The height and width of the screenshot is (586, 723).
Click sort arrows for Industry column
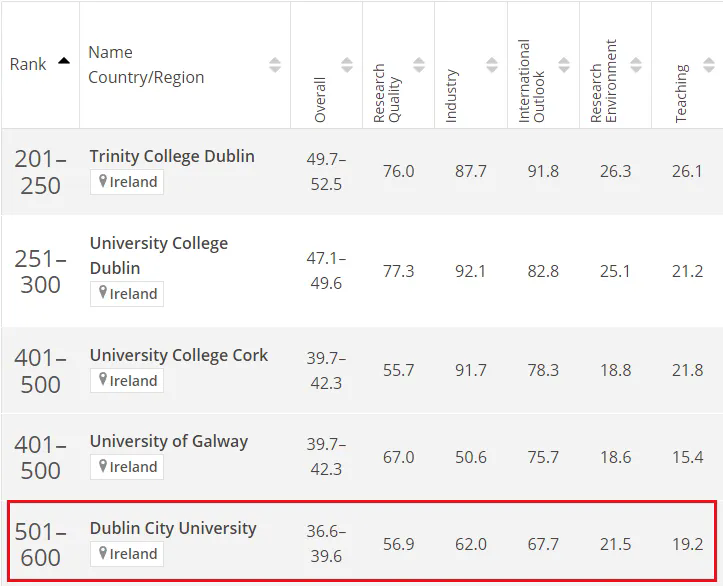tap(492, 65)
